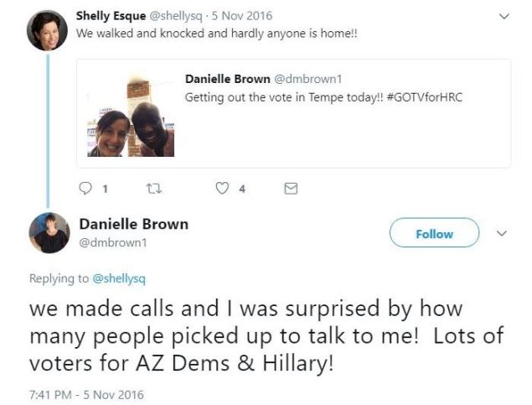532x405 pixels.
Task: Open Danielle Brown name in reply header
Action: [134, 225]
